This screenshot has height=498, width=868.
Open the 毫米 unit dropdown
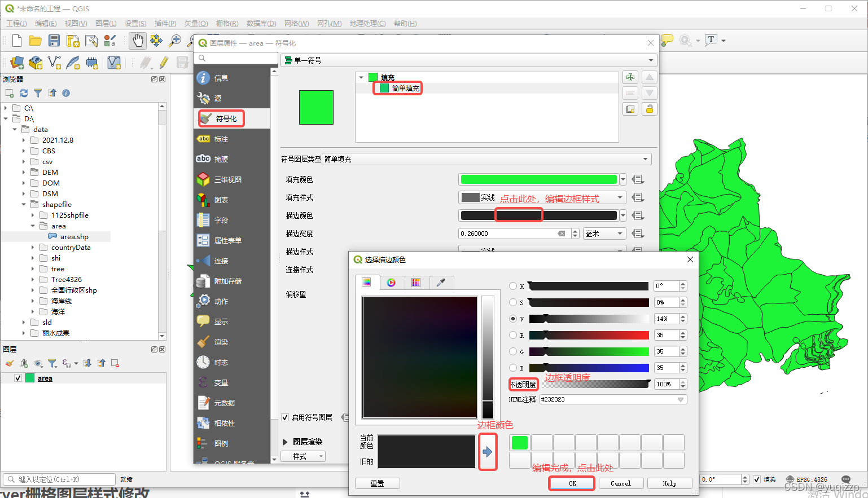coord(604,233)
